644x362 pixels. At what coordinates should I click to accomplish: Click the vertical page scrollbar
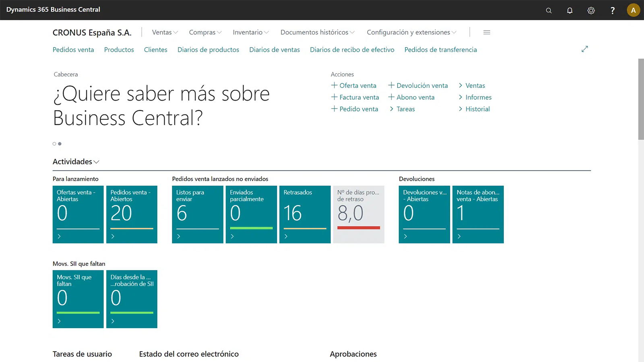tap(641, 99)
